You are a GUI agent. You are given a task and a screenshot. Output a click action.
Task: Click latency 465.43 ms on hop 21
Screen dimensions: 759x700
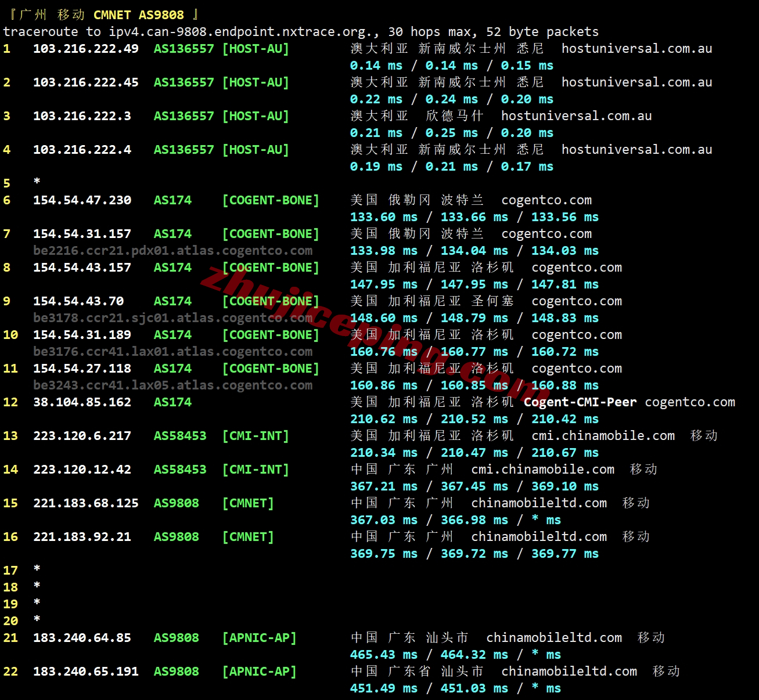384,655
